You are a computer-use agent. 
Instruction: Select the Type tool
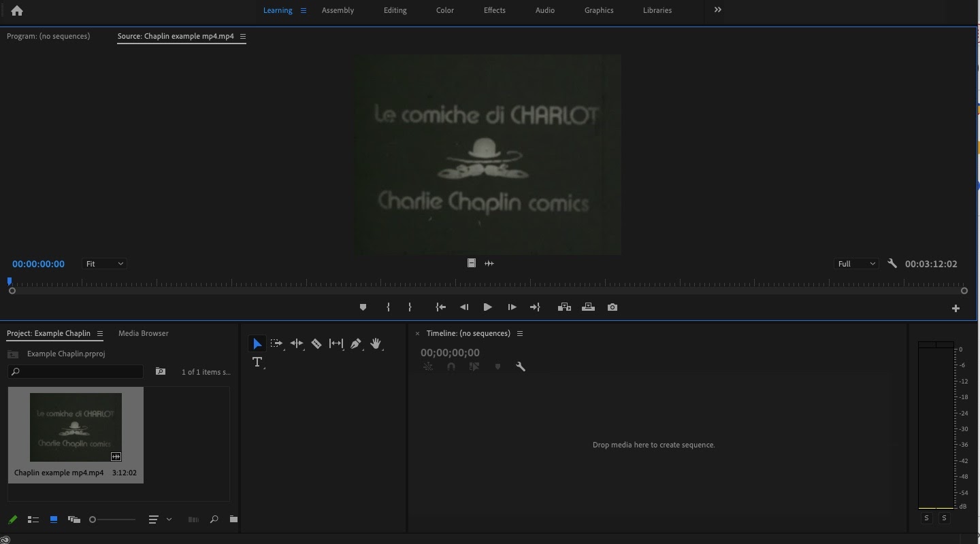[257, 362]
